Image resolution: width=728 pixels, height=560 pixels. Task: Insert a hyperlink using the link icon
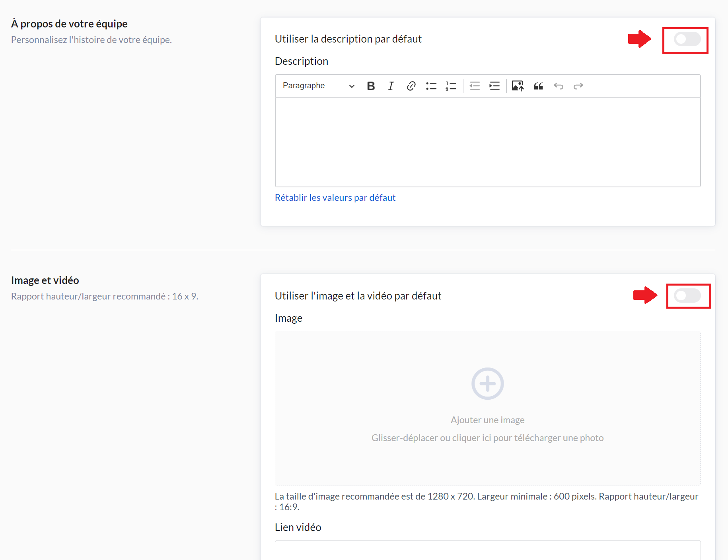click(411, 86)
